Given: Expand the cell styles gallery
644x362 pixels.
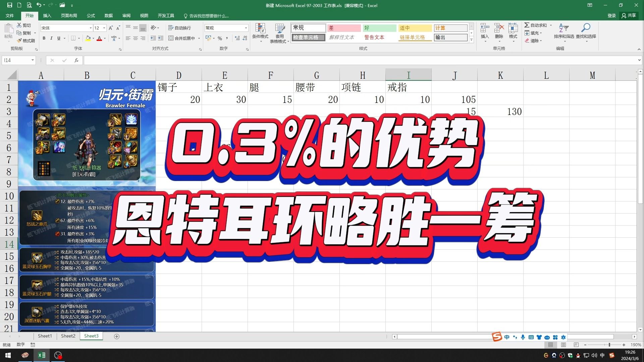Looking at the screenshot, I should click(x=471, y=40).
